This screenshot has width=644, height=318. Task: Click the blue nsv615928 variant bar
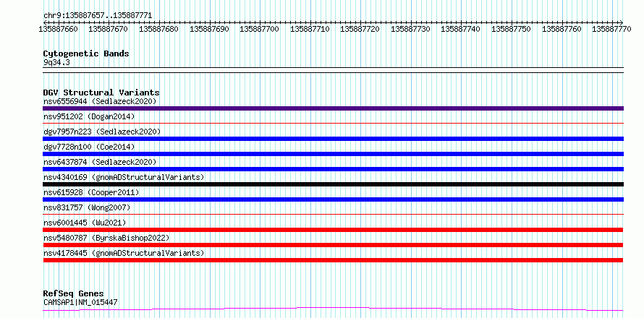[x=333, y=199]
